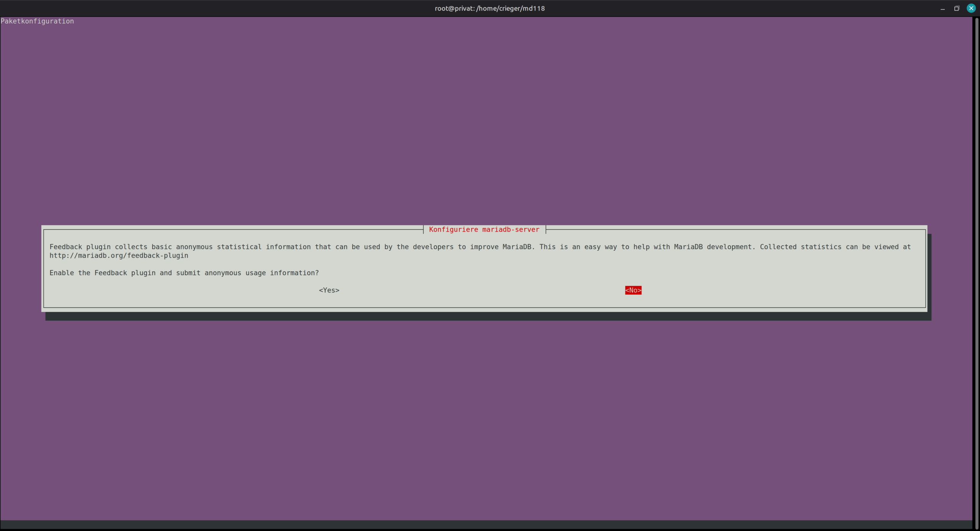Select the highlighted red <No> button
This screenshot has height=531, width=980.
point(633,290)
